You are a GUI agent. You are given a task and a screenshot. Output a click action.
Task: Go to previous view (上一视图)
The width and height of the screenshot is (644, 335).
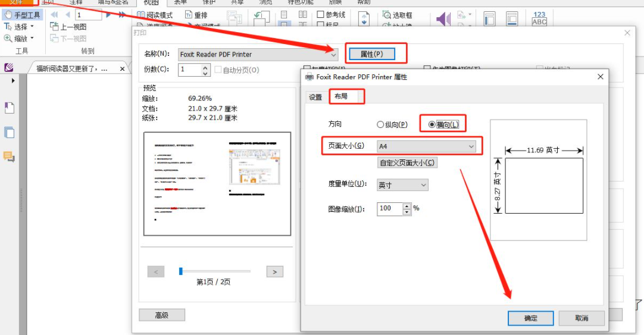point(68,27)
